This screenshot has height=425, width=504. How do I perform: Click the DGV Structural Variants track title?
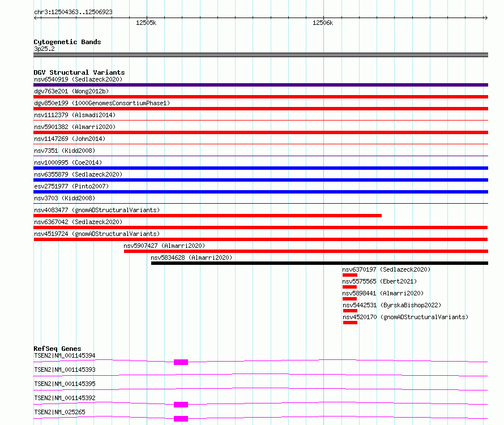click(x=79, y=72)
